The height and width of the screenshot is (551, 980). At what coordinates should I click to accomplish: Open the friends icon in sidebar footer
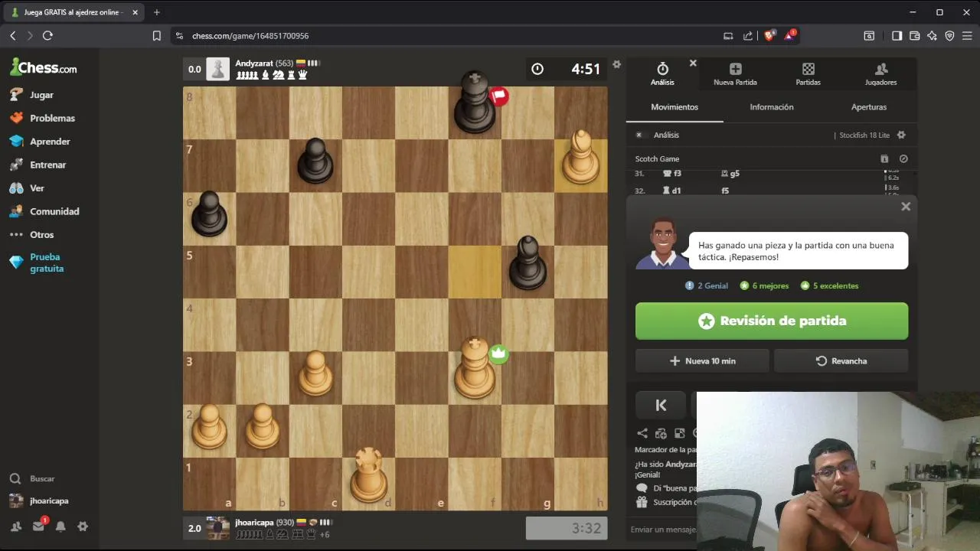[16, 527]
